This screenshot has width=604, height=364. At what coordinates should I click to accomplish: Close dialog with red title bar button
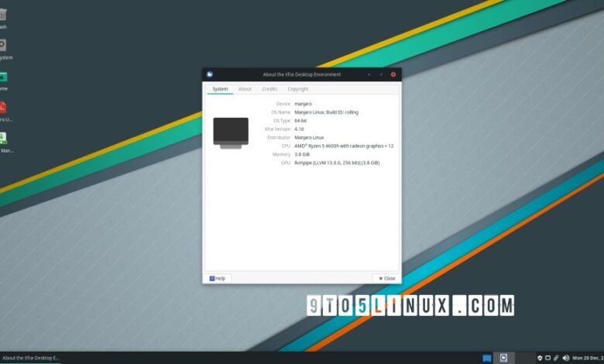tap(393, 74)
